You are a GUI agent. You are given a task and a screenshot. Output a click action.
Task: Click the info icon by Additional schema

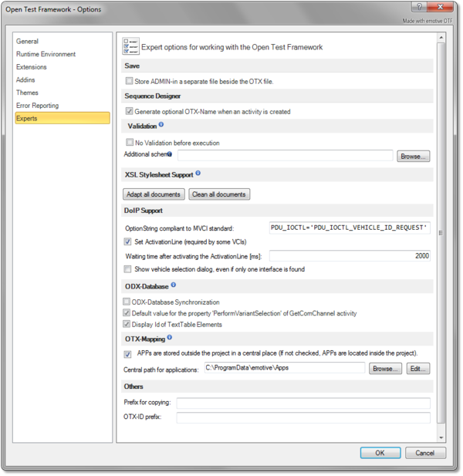pos(169,155)
